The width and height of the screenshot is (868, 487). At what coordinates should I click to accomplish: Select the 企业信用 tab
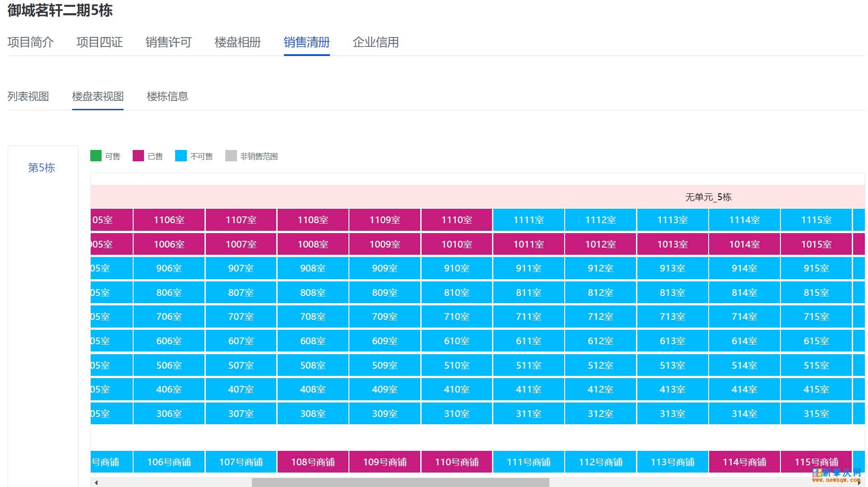(x=375, y=42)
